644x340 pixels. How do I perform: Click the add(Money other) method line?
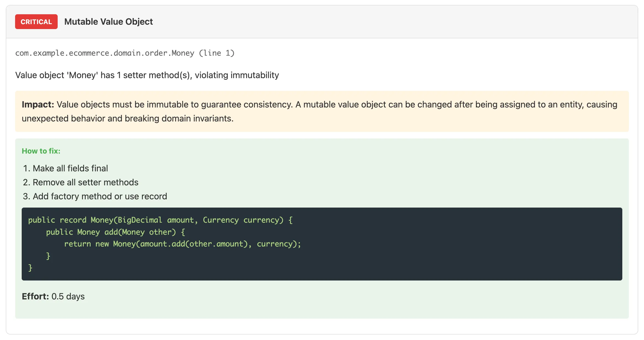(116, 232)
